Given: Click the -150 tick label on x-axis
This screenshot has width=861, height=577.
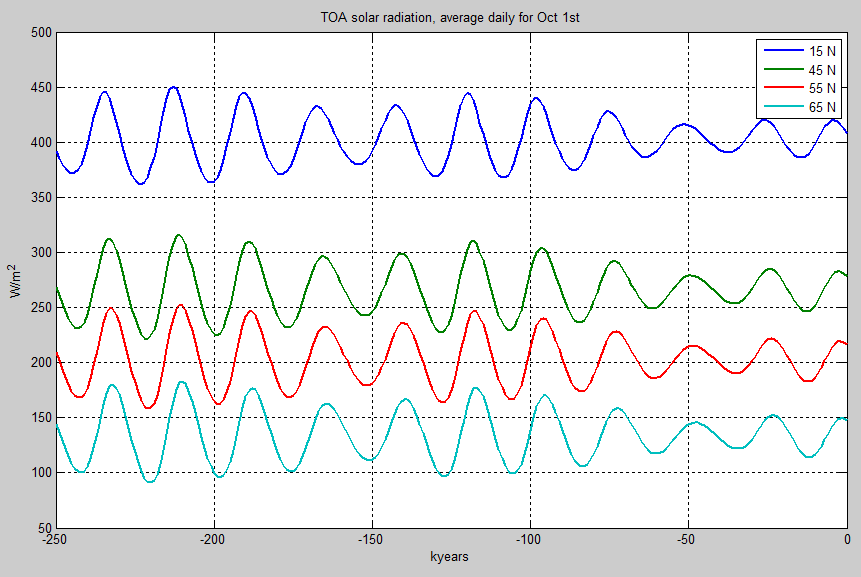Looking at the screenshot, I should pyautogui.click(x=372, y=539).
